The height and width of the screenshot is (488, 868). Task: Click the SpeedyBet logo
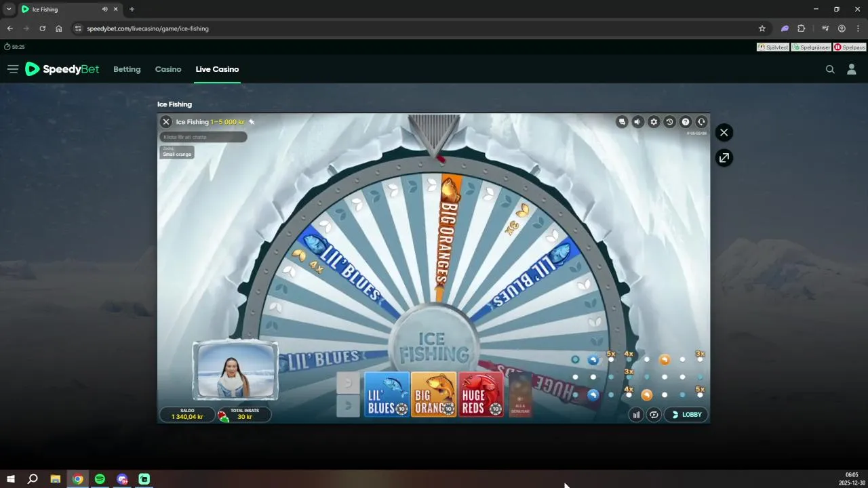pyautogui.click(x=62, y=69)
